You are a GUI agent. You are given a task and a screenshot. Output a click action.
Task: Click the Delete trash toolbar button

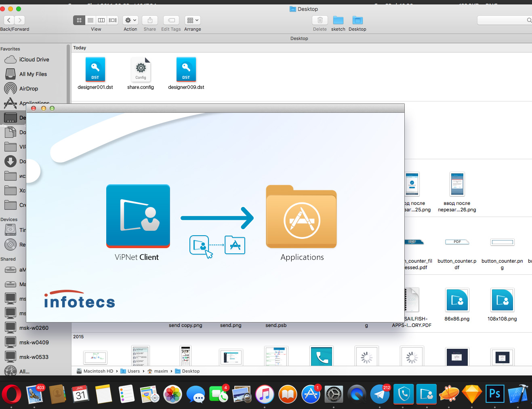(x=320, y=20)
